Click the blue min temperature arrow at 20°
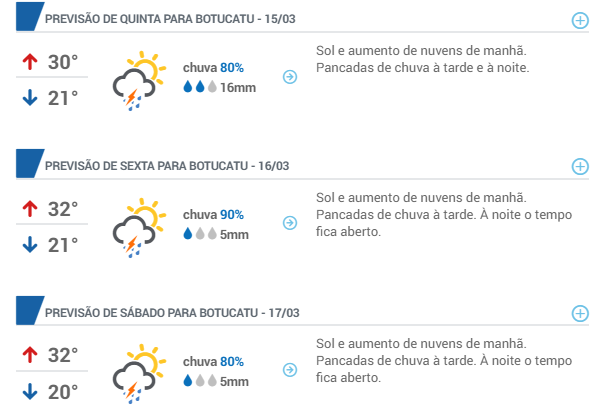The height and width of the screenshot is (416, 604). pos(30,391)
